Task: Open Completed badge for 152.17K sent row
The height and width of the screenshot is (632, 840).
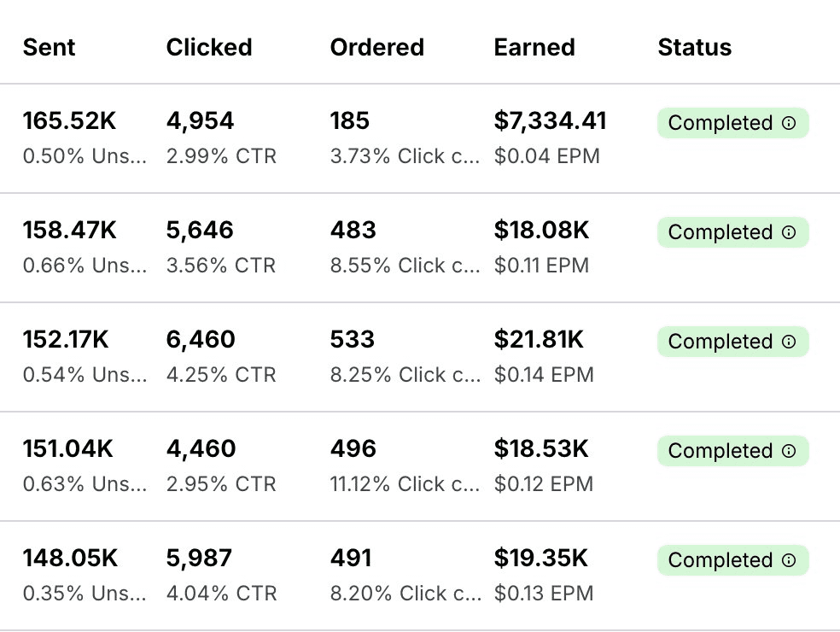Action: [x=732, y=342]
